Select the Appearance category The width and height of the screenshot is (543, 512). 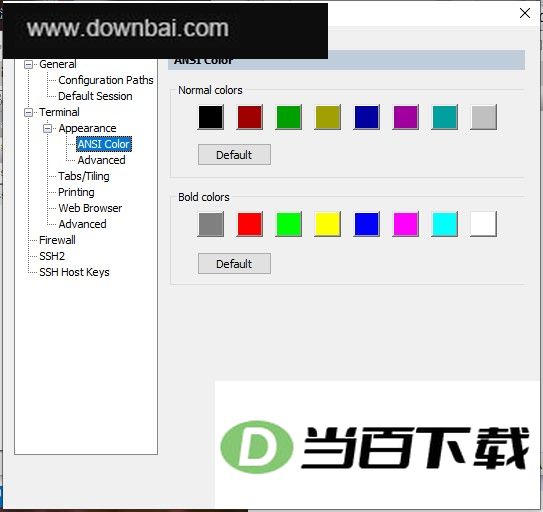[x=87, y=129]
